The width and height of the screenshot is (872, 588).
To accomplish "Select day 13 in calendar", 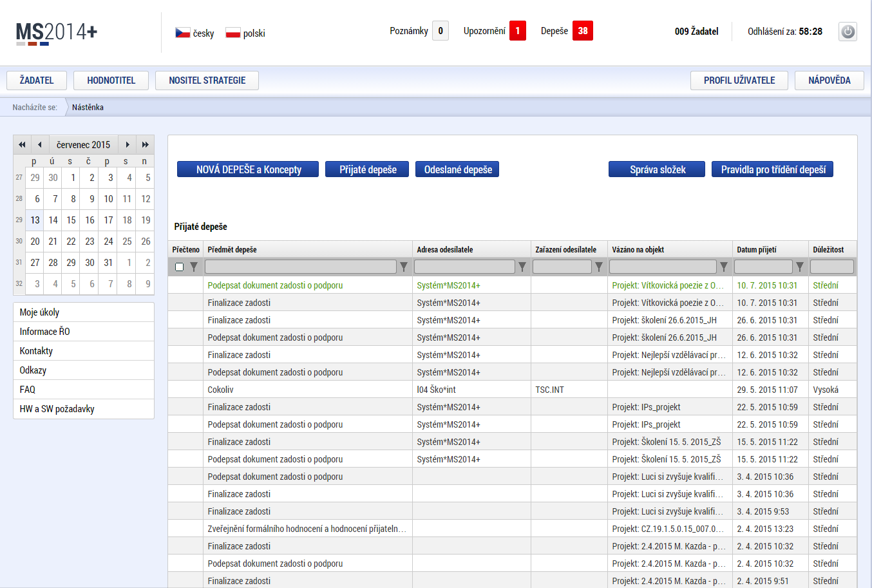I will (35, 220).
